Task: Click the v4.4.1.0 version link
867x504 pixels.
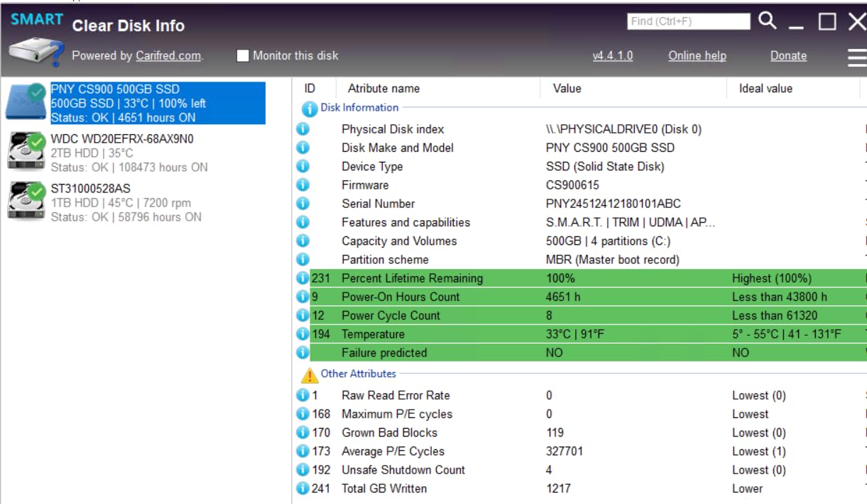Action: point(613,55)
